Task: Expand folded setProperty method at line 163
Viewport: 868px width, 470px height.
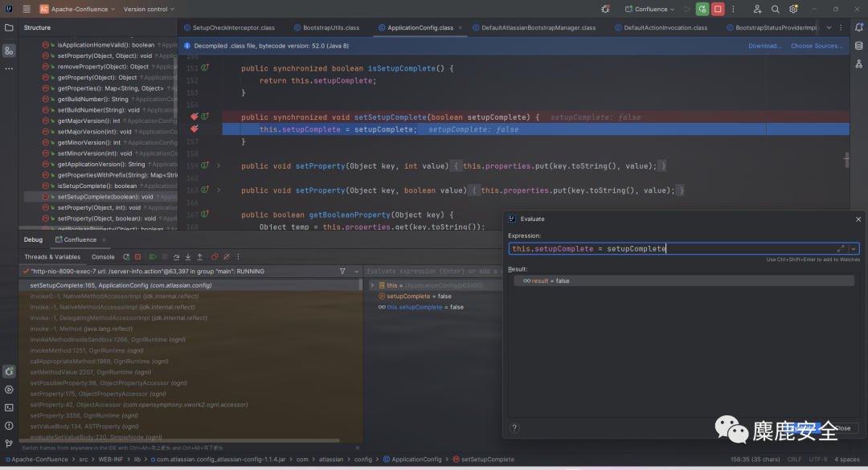Action: click(219, 190)
